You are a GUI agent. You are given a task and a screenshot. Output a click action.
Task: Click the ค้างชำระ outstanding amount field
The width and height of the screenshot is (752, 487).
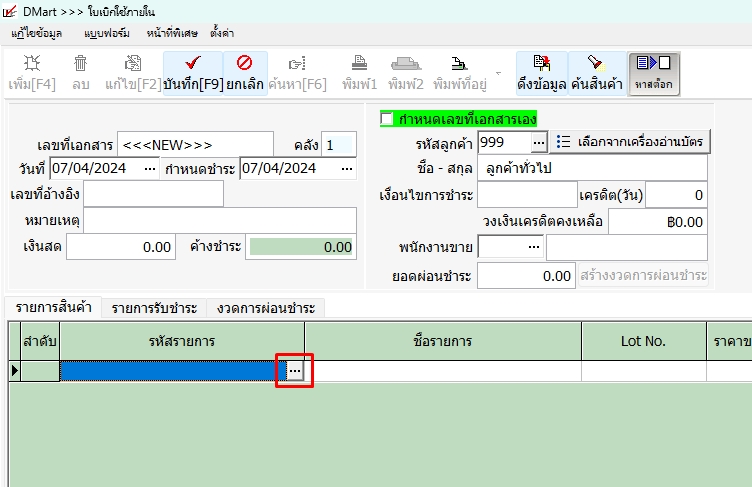[x=301, y=247]
